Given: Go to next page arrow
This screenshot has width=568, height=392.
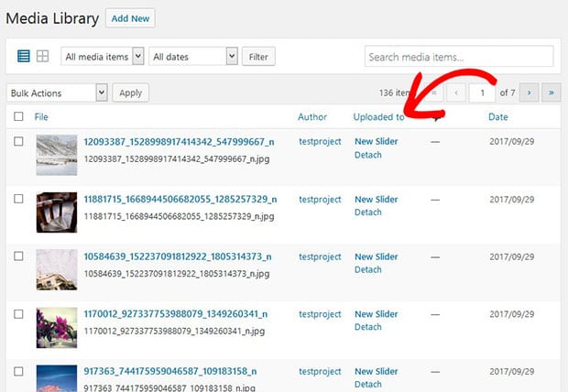Looking at the screenshot, I should click(x=530, y=93).
